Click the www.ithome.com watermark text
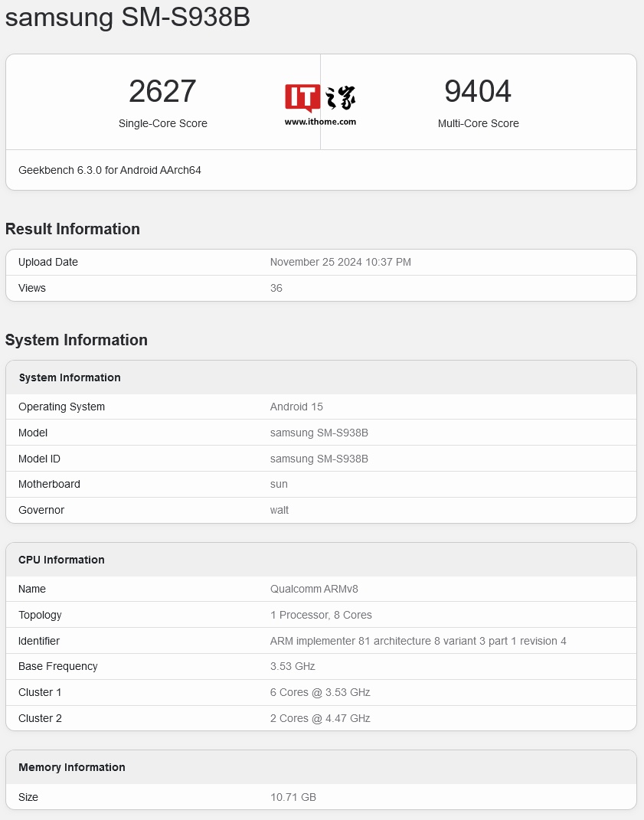644x820 pixels. [x=320, y=122]
